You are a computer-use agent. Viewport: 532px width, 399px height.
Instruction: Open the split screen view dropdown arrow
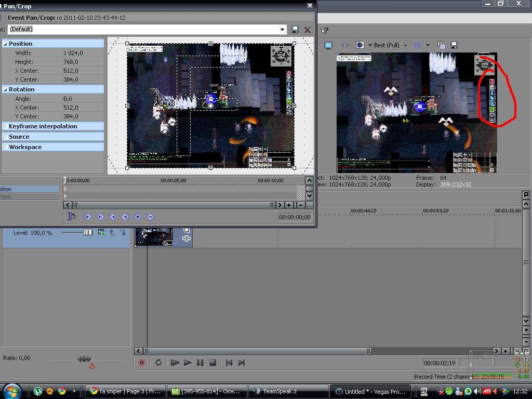point(370,45)
